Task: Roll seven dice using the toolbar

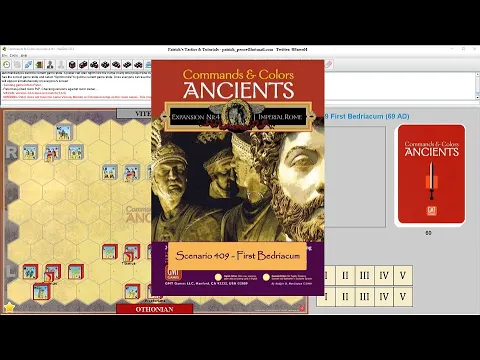Action: [x=138, y=65]
